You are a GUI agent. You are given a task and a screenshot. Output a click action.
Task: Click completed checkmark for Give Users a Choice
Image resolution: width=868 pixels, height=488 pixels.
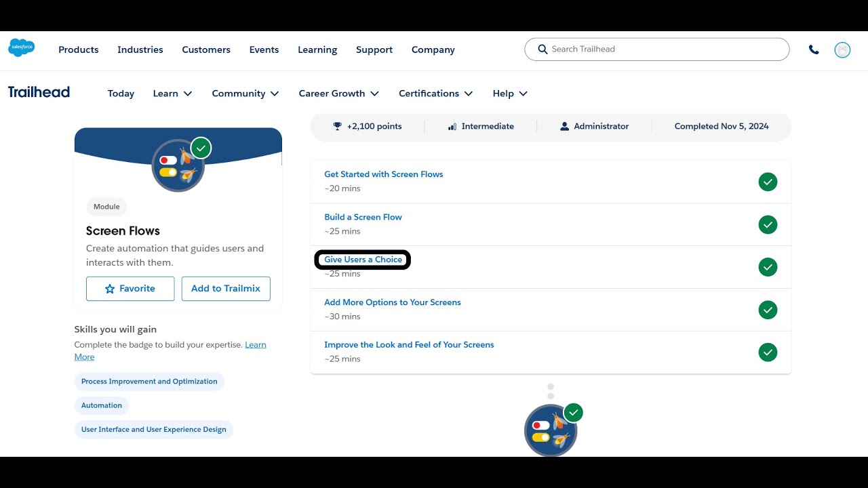pyautogui.click(x=768, y=267)
